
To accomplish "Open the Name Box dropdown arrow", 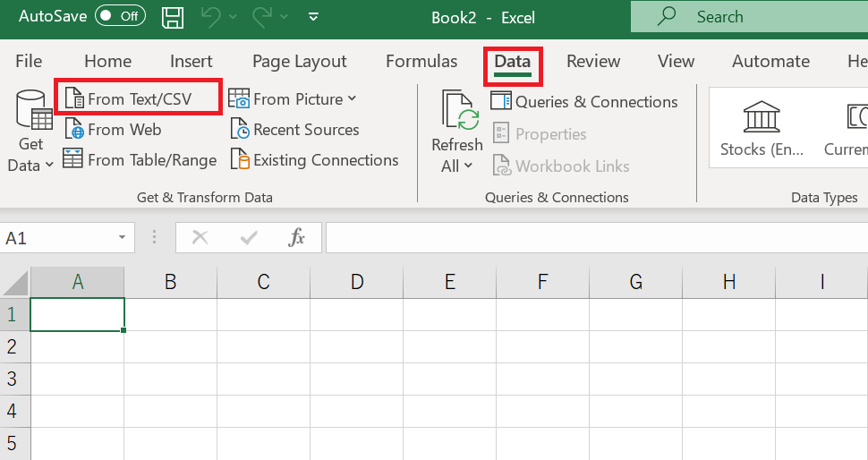I will click(x=122, y=238).
